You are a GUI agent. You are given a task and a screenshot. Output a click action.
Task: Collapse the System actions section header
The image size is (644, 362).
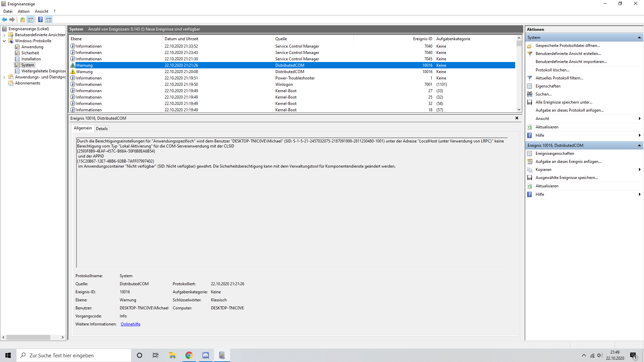click(x=639, y=38)
